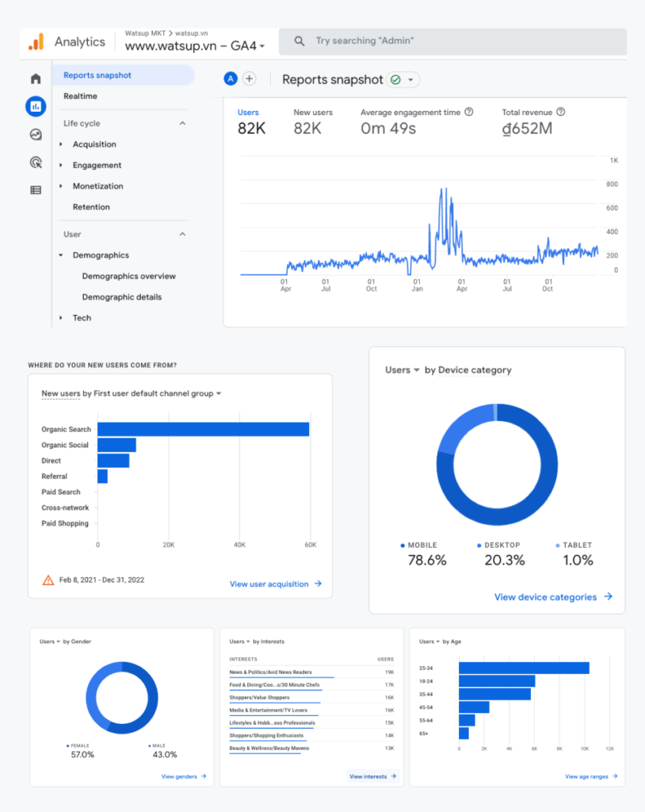The height and width of the screenshot is (812, 645).
Task: Open the green check status dropdown
Action: pyautogui.click(x=403, y=79)
